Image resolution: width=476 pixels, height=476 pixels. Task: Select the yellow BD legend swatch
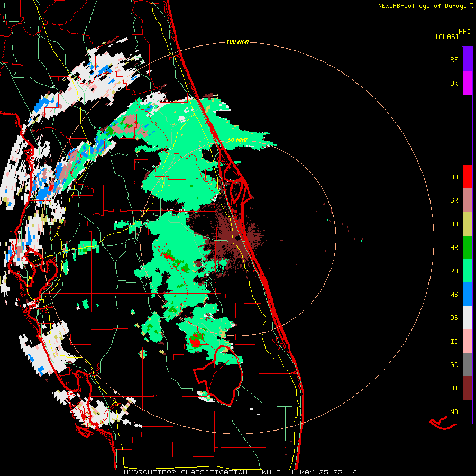click(467, 224)
